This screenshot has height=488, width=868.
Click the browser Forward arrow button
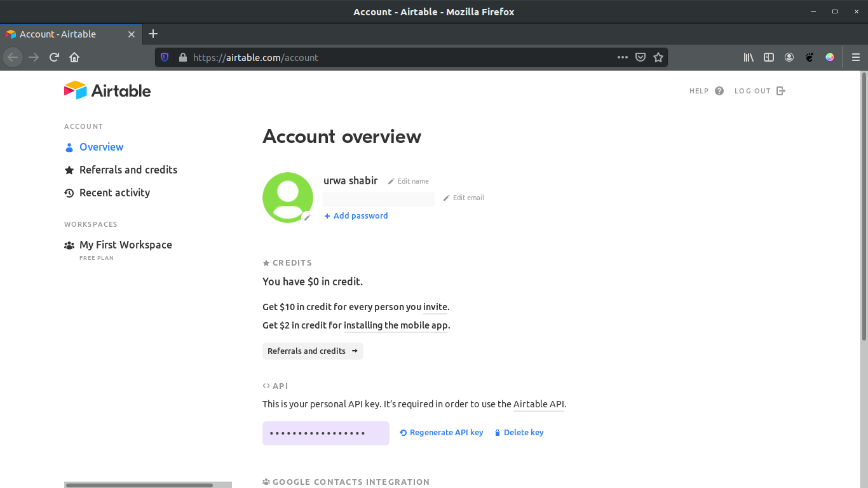point(34,57)
